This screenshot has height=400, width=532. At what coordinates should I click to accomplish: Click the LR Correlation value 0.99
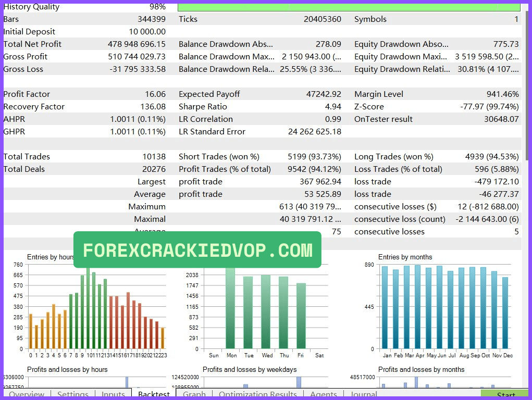coord(333,119)
